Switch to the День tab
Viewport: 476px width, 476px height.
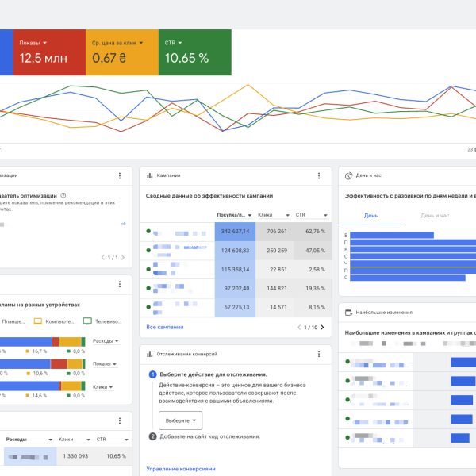click(x=370, y=215)
